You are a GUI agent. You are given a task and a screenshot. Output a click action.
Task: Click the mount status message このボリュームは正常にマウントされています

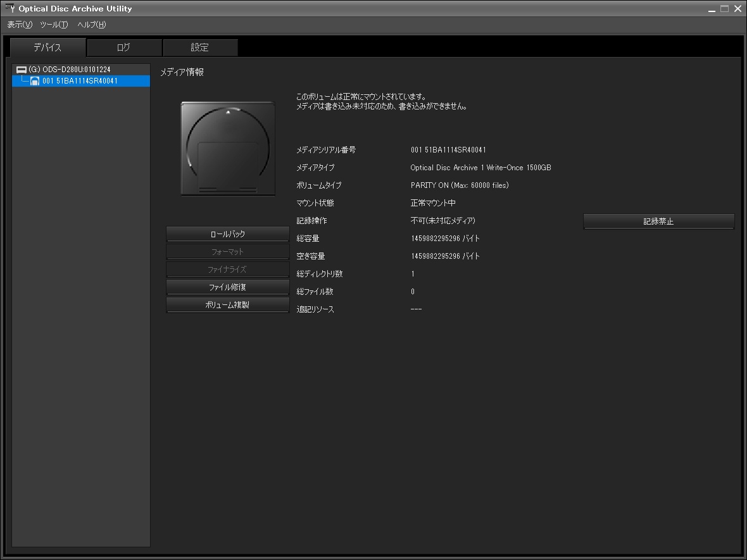(x=361, y=97)
